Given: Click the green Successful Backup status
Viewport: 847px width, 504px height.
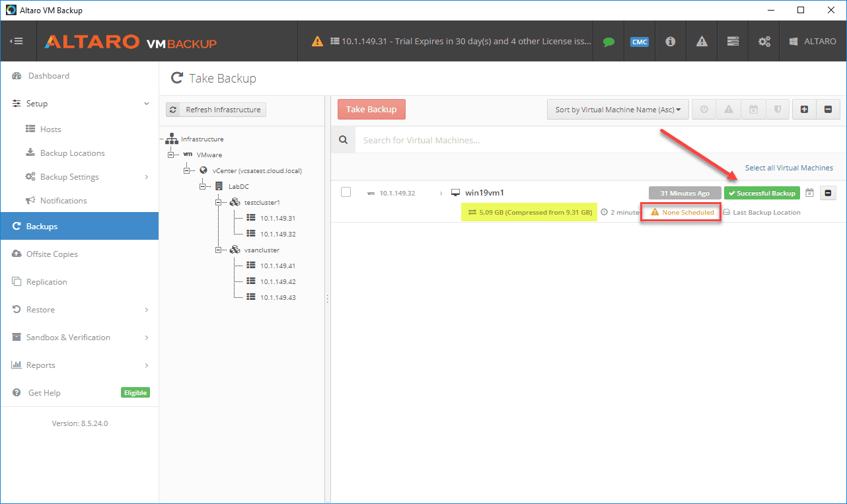Looking at the screenshot, I should coord(762,193).
